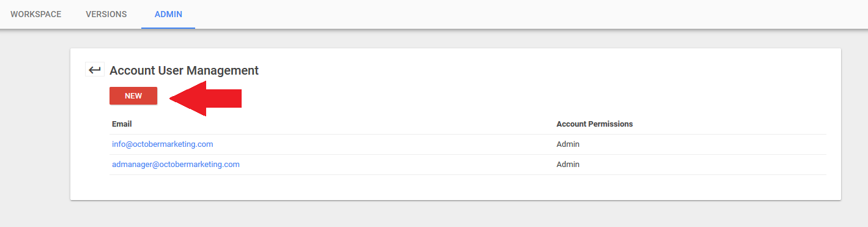Click the empty table area below admanager row

pyautogui.click(x=468, y=187)
